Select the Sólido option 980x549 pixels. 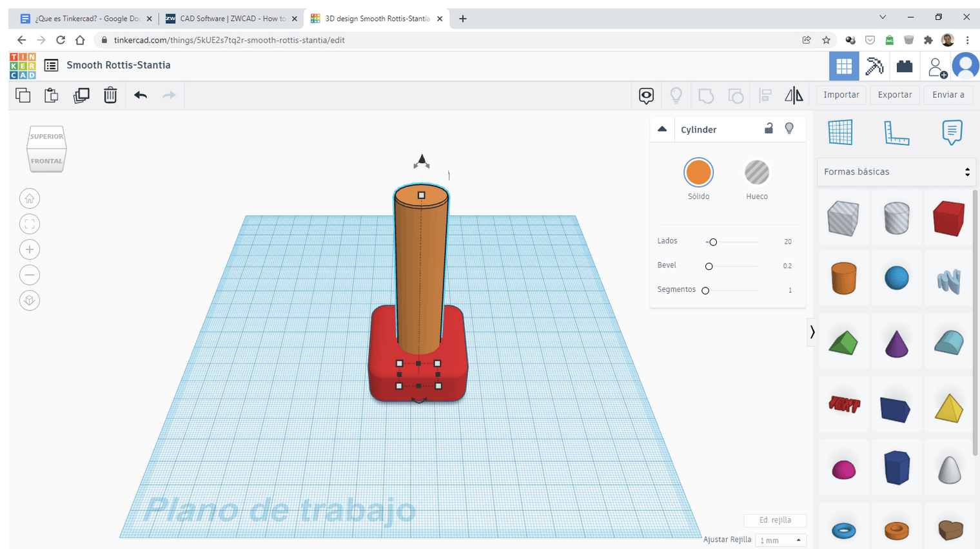coord(698,173)
